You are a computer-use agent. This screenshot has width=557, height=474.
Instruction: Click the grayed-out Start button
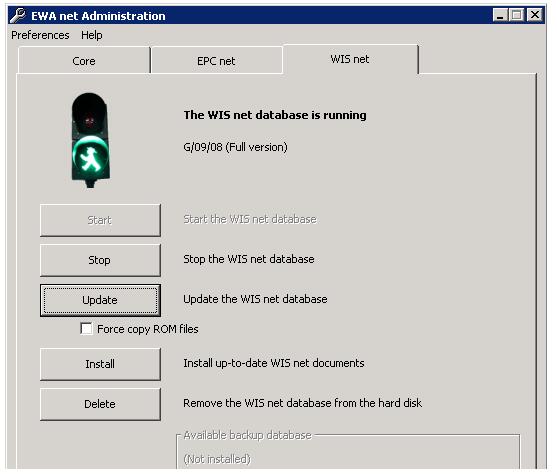[100, 220]
